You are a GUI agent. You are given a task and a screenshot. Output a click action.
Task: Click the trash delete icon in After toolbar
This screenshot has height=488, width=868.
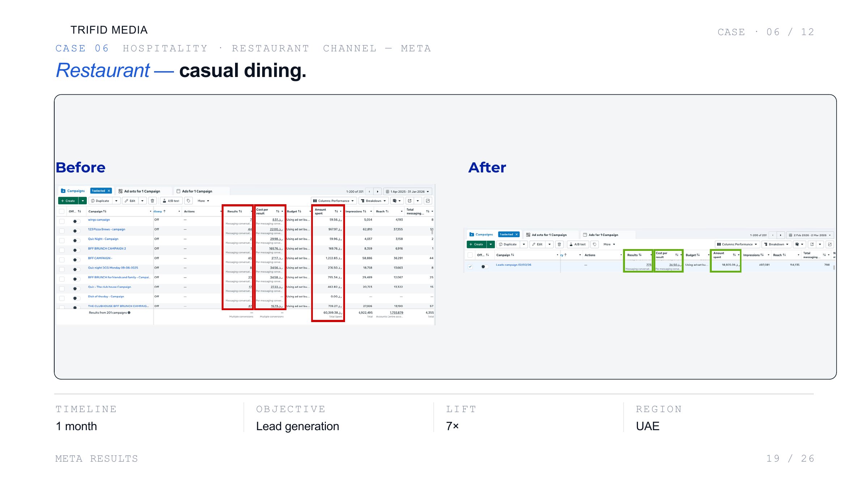559,244
